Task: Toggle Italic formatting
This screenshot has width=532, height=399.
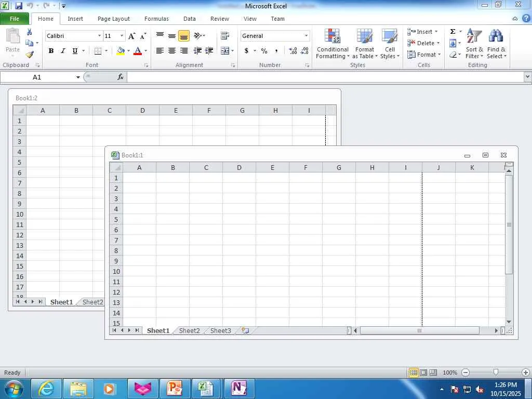Action: click(63, 51)
